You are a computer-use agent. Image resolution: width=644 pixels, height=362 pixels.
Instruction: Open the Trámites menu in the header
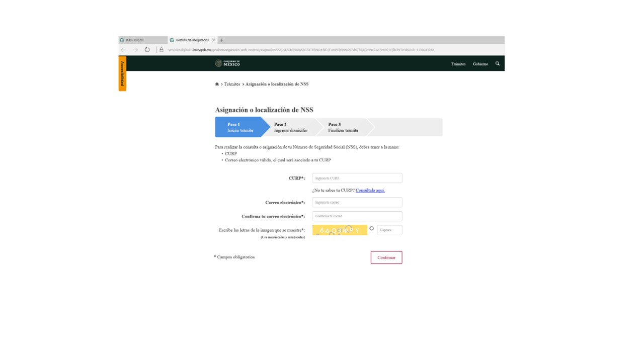[x=458, y=64]
